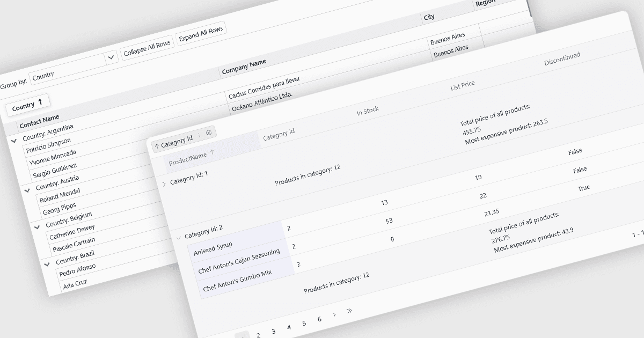
Task: Click the Category Id: 1 group label
Action: click(x=189, y=177)
